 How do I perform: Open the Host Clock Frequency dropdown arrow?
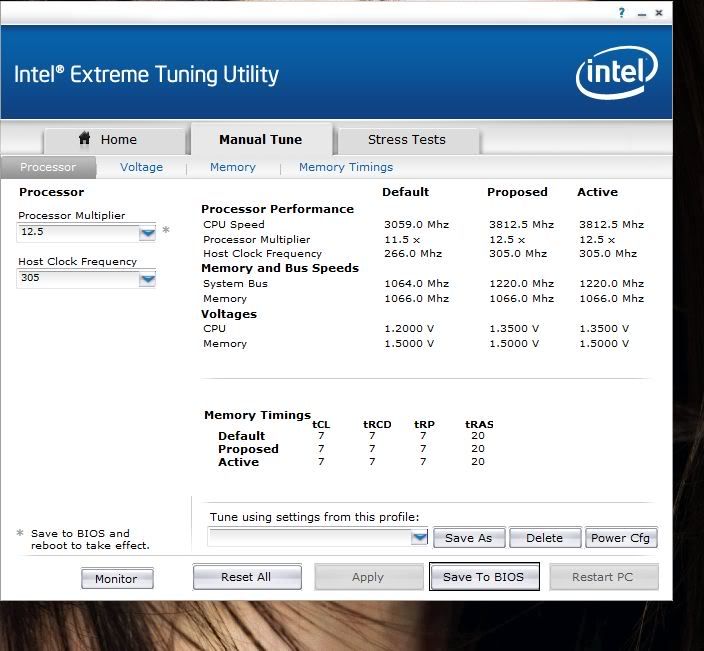tap(147, 279)
